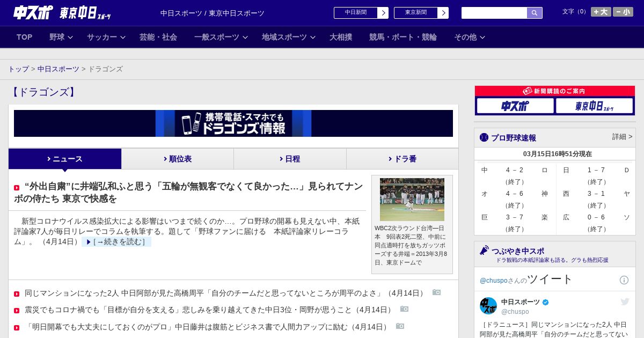Expand the その他 dropdown menu

click(470, 37)
